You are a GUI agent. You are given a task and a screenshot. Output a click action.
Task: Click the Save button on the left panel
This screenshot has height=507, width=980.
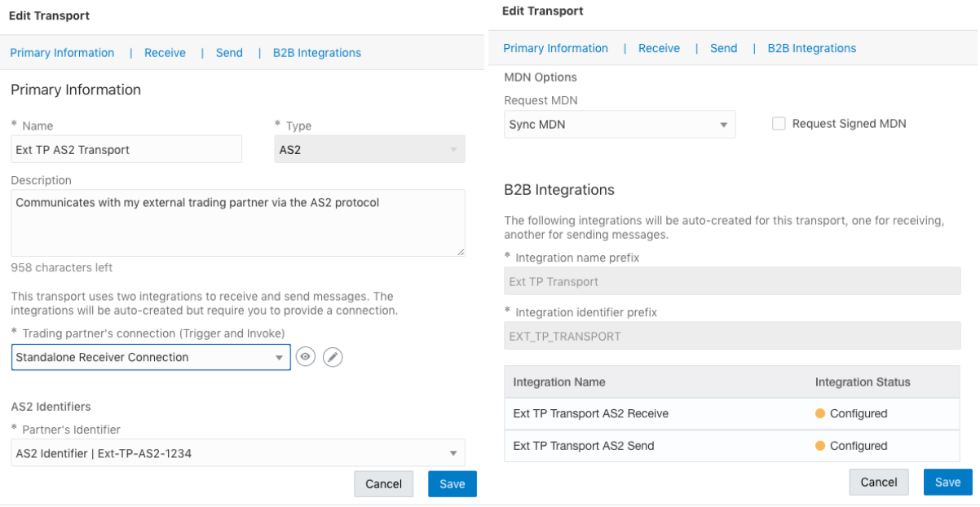[x=452, y=483]
